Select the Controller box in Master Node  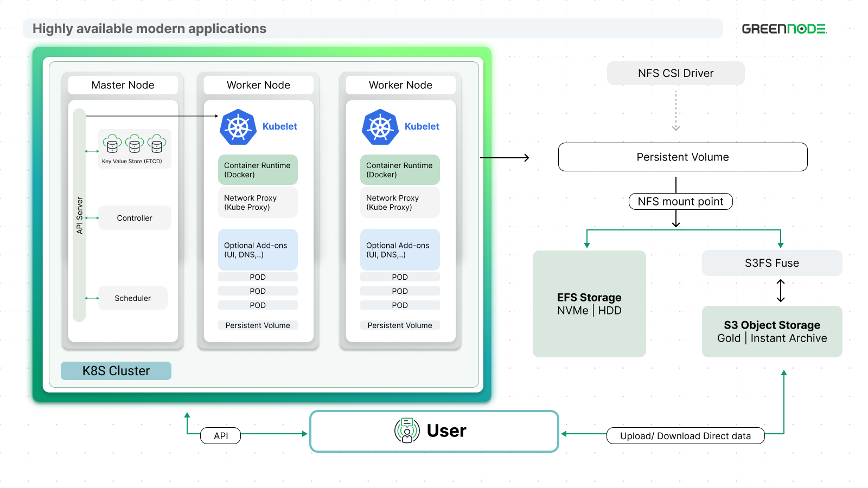tap(135, 218)
